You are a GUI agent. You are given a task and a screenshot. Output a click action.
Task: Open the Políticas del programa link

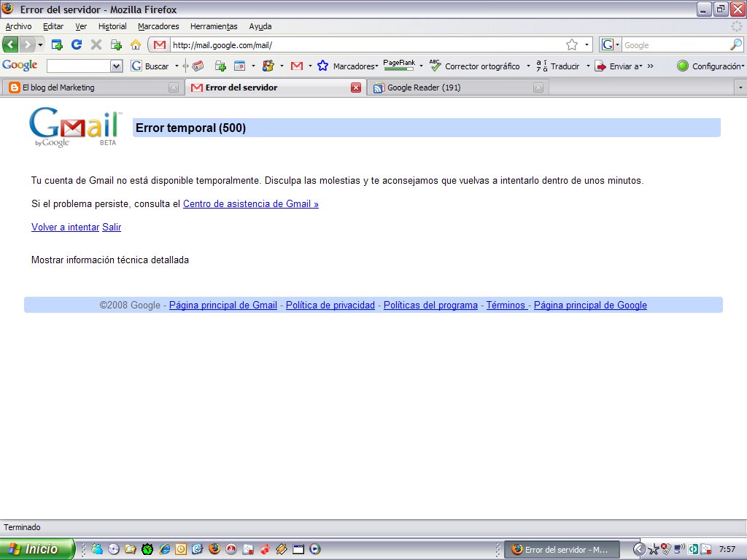[430, 306]
